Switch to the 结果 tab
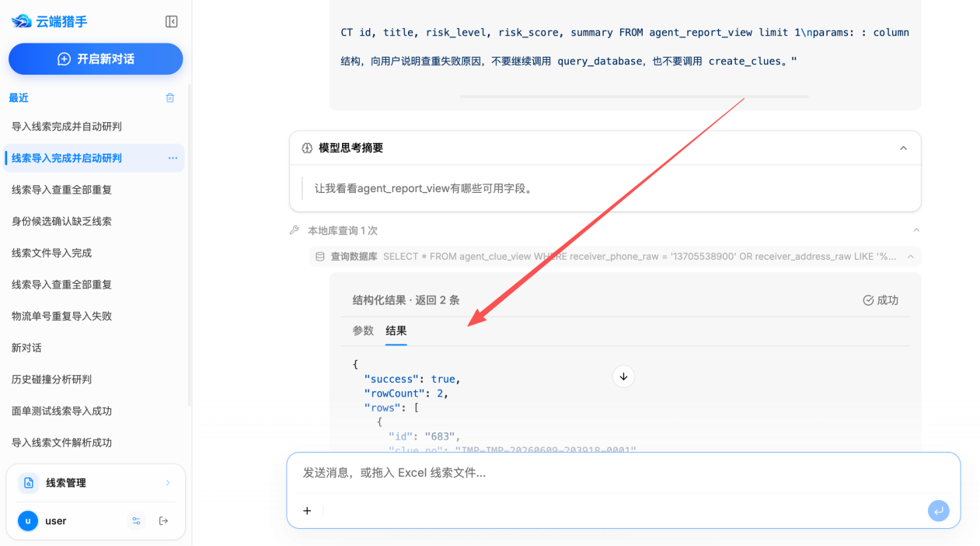This screenshot has height=546, width=980. pyautogui.click(x=396, y=331)
